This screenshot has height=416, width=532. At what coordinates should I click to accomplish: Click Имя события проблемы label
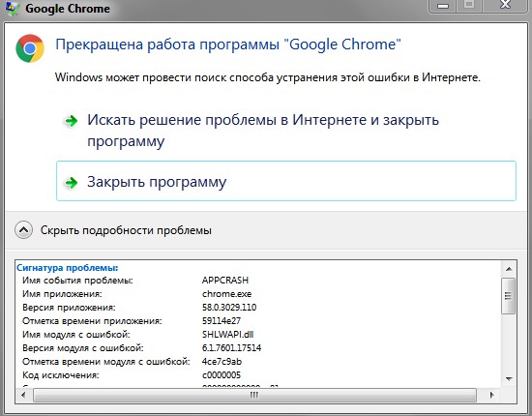[77, 281]
